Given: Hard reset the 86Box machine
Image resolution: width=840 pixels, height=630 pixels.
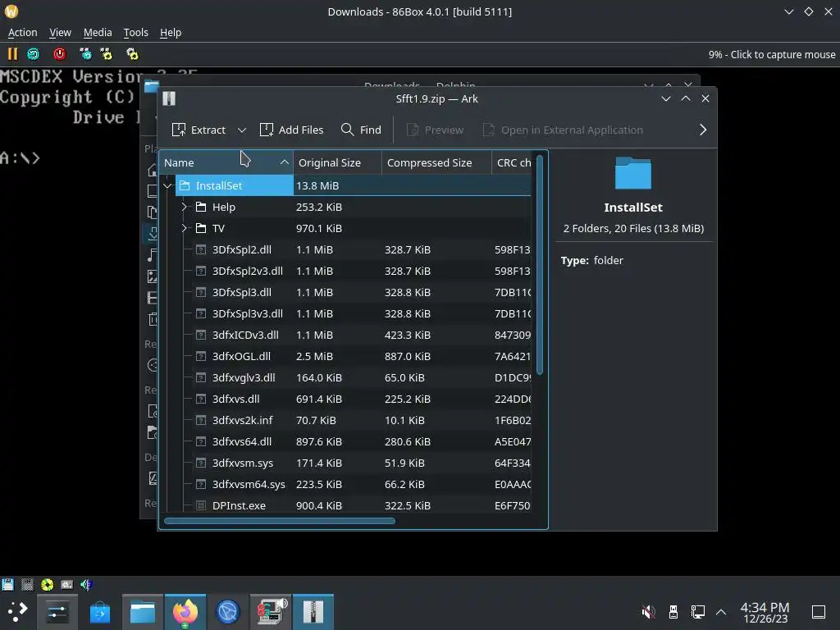Looking at the screenshot, I should 33,54.
